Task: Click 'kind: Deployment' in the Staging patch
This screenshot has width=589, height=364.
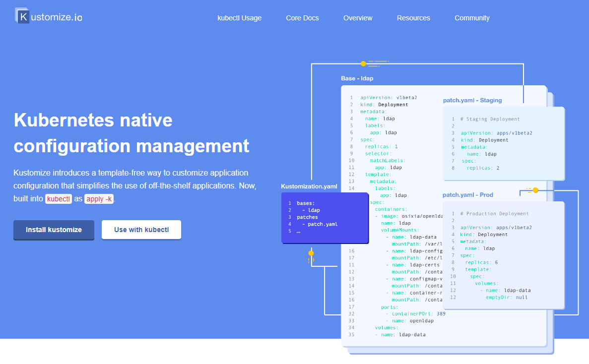Action: pos(485,140)
